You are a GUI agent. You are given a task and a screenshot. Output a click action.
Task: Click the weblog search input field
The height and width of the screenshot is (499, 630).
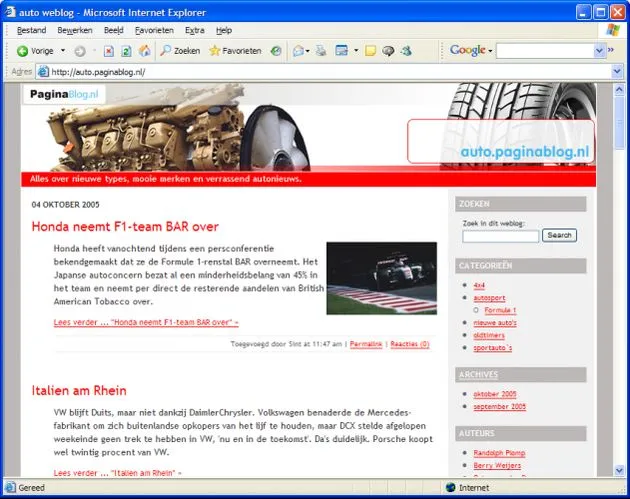point(500,236)
